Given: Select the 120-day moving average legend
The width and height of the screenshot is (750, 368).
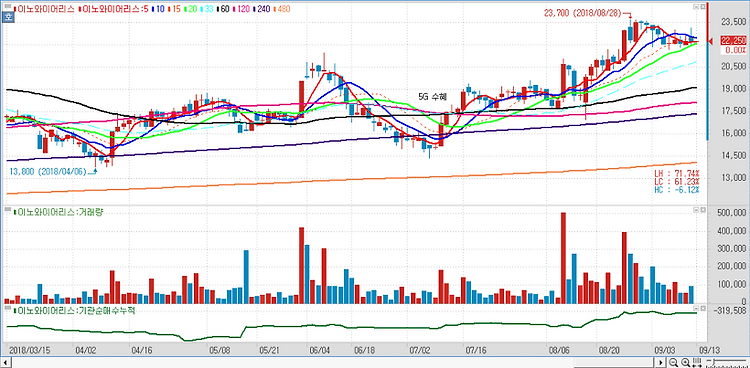Looking at the screenshot, I should [x=241, y=9].
